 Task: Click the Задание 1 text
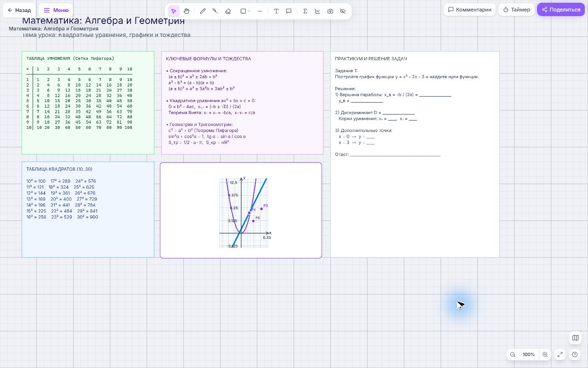tap(346, 71)
